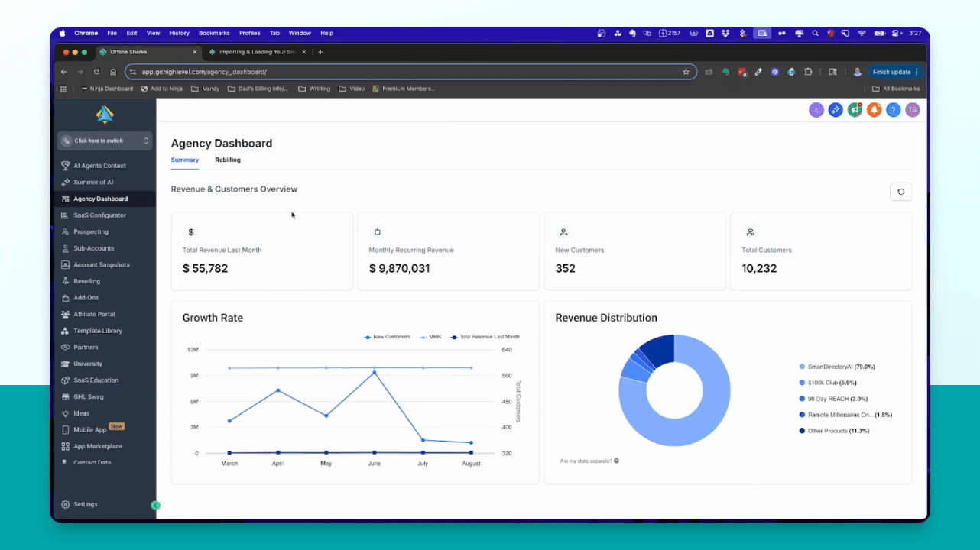This screenshot has width=980, height=550.
Task: Open the 'Click here to switch' account dropdown
Action: tap(105, 141)
